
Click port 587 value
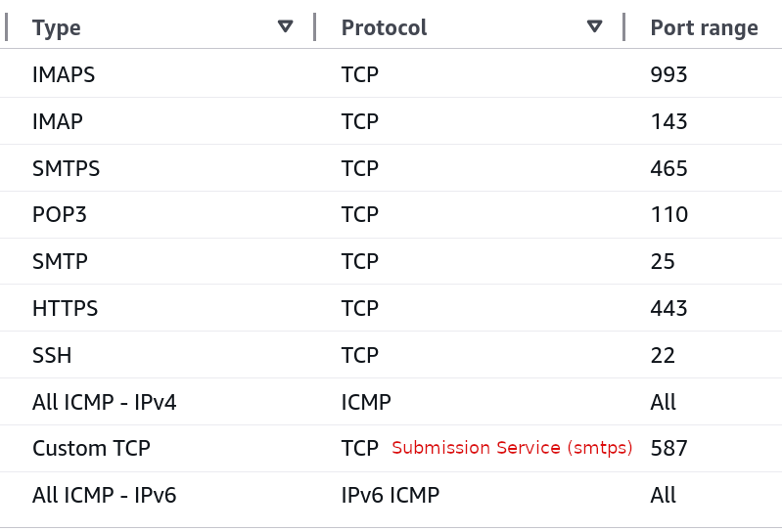(668, 448)
